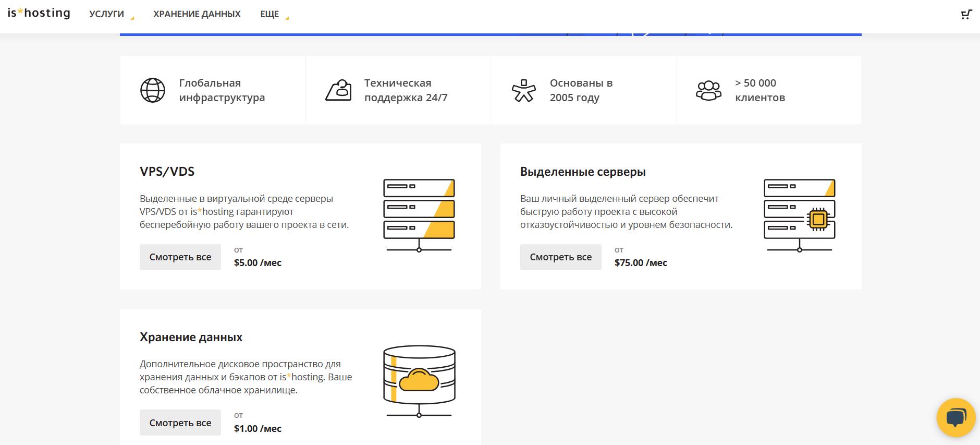The height and width of the screenshot is (445, 980).
Task: Click the $75.00 /мес price
Action: click(641, 263)
